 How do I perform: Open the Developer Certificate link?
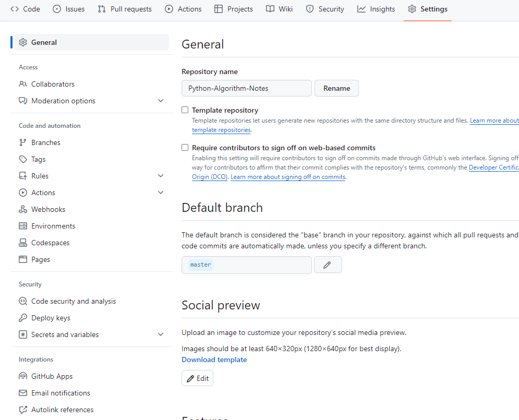494,167
